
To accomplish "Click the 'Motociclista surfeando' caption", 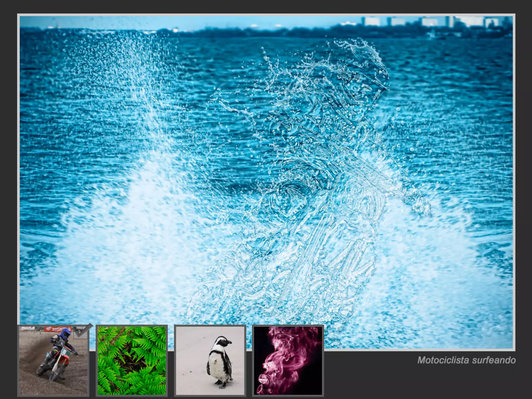I will click(x=466, y=360).
